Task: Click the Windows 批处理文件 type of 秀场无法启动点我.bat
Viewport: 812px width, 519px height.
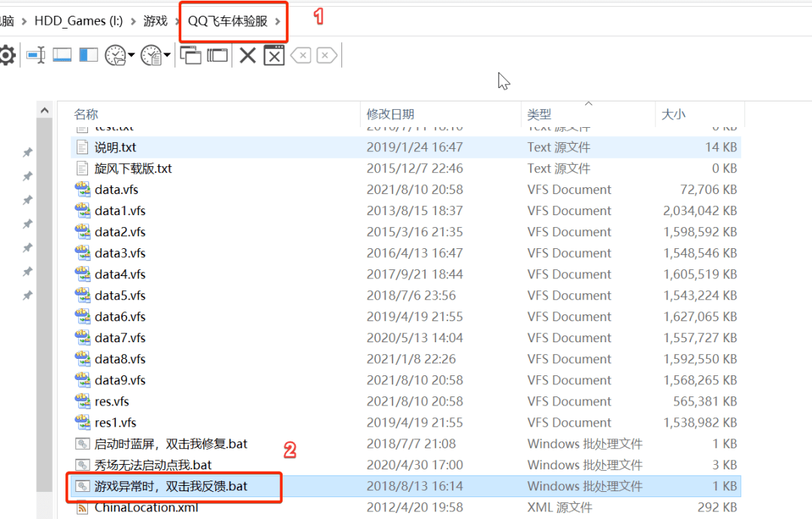Action: [585, 465]
